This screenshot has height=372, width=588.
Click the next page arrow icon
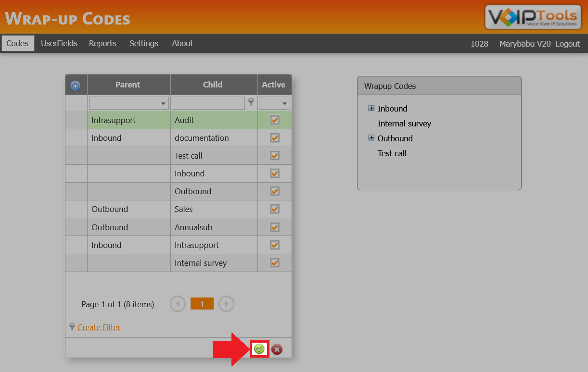226,303
